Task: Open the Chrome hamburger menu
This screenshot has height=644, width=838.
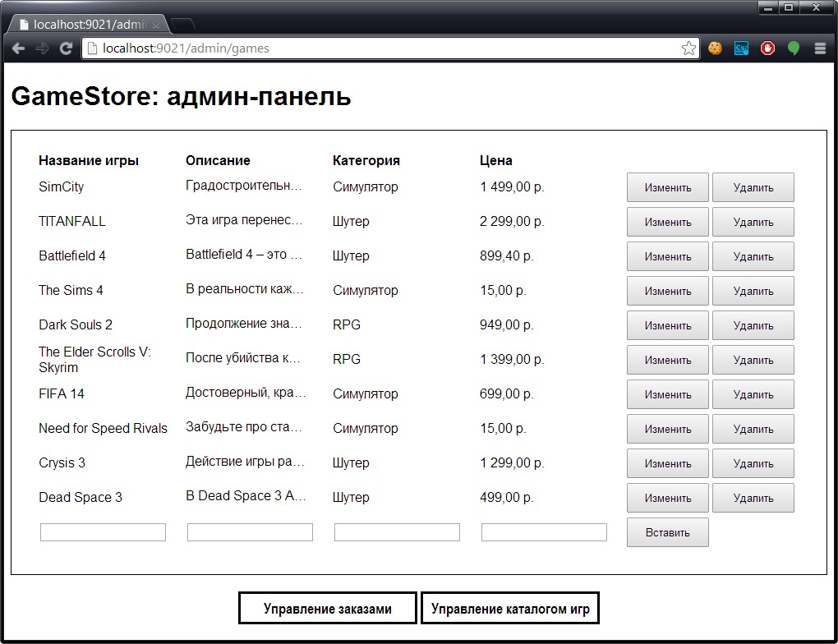Action: pyautogui.click(x=821, y=48)
